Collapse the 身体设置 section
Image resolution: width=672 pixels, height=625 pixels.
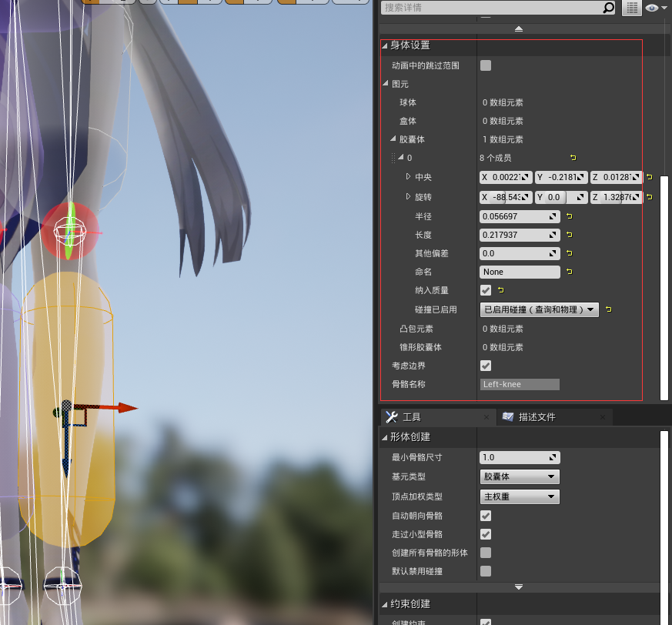tap(384, 45)
